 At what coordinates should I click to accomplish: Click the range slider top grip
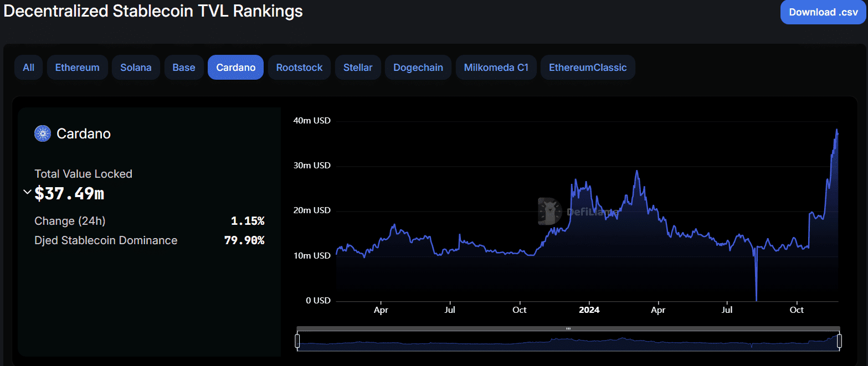[568, 329]
